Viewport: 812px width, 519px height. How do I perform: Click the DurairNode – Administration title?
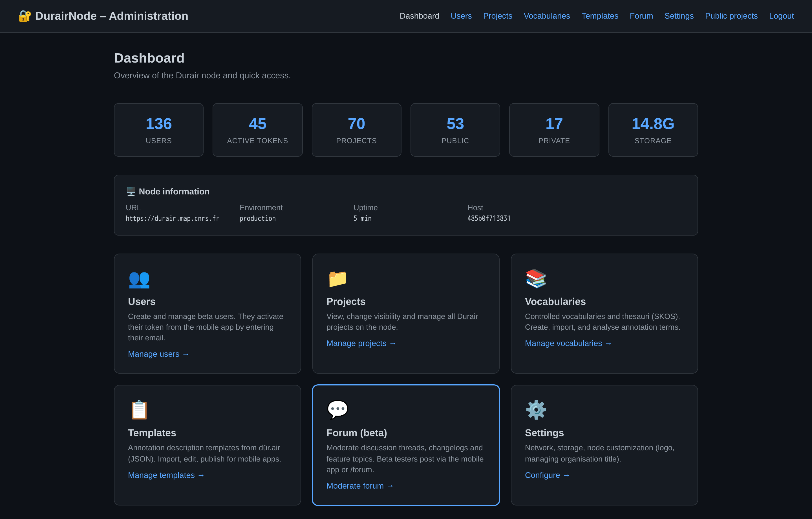pos(112,16)
